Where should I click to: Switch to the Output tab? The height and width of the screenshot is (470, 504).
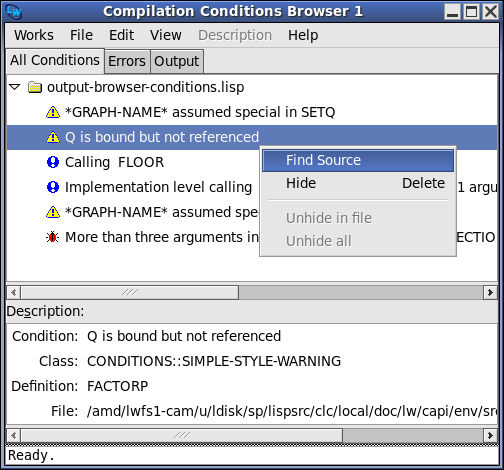coord(177,61)
